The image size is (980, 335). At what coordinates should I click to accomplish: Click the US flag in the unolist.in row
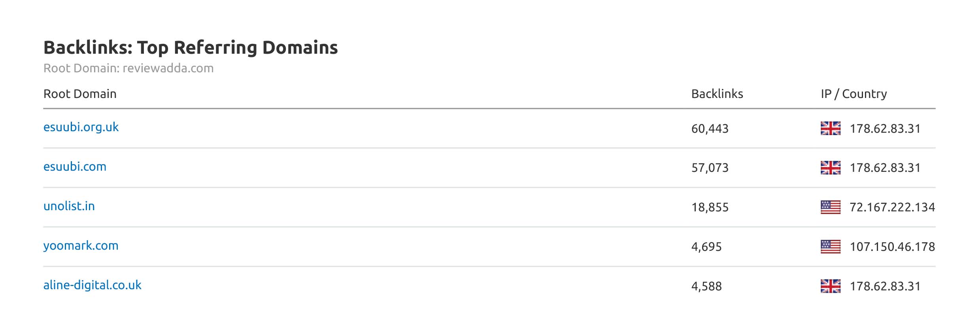830,207
